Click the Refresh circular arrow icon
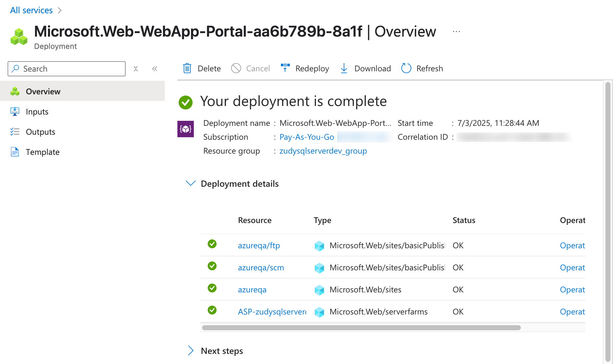The image size is (613, 364). pos(406,68)
